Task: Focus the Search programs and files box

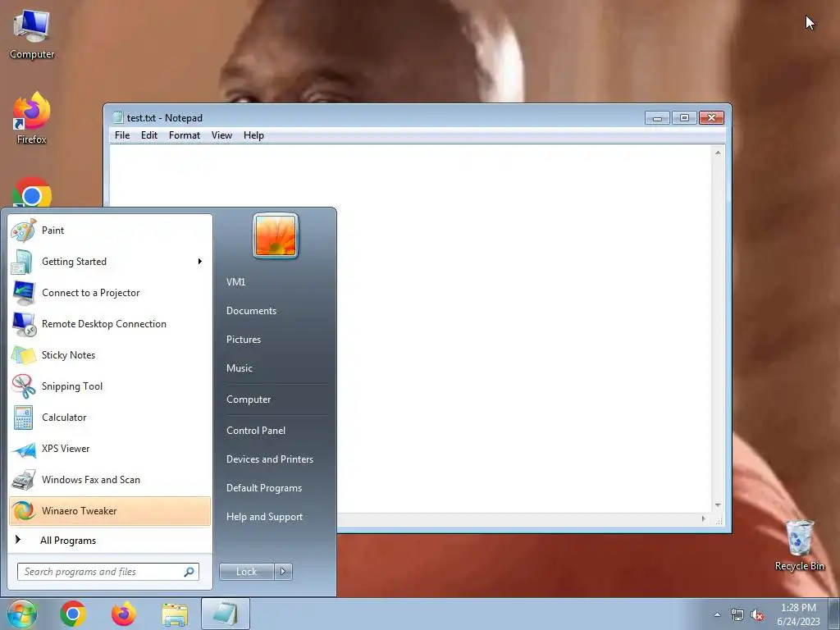Action: click(x=108, y=572)
